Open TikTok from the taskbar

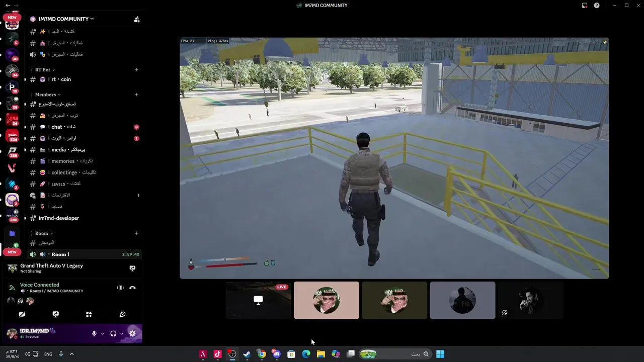tap(217, 354)
